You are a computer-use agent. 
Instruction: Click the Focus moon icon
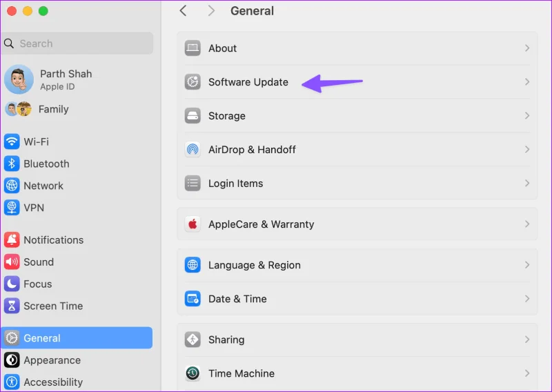tap(12, 284)
